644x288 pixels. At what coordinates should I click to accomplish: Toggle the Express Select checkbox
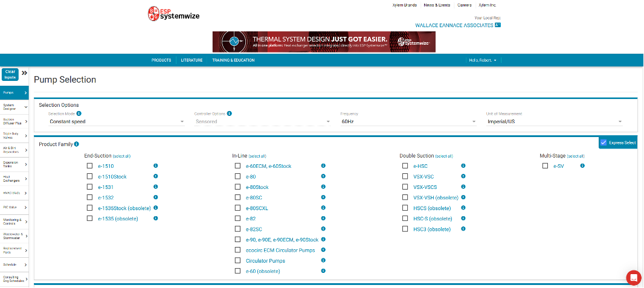[x=604, y=142]
